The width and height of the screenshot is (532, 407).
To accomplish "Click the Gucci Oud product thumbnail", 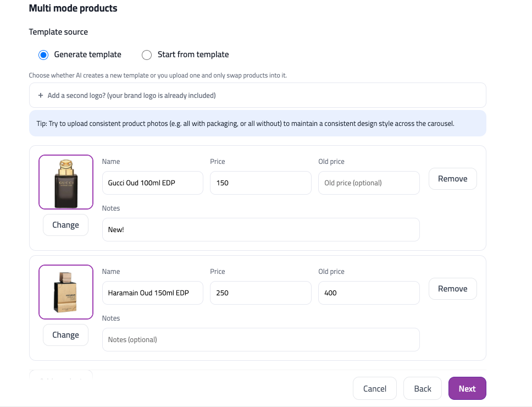I will tap(65, 182).
